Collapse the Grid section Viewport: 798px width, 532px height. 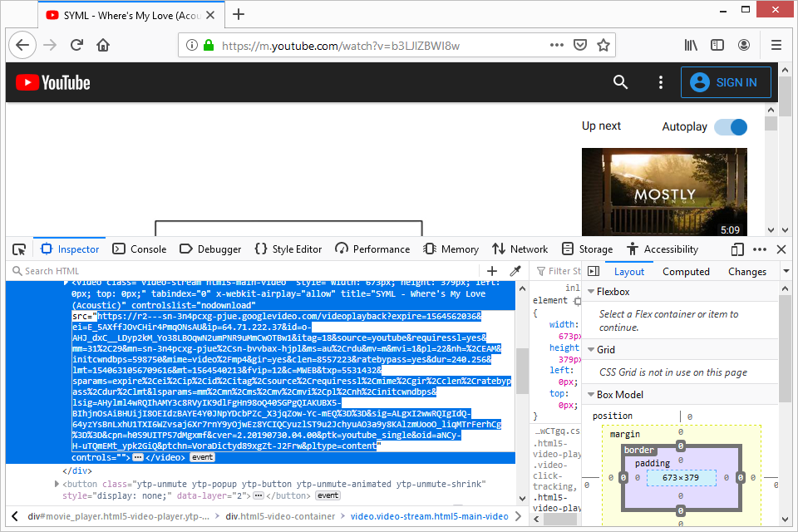click(x=589, y=350)
